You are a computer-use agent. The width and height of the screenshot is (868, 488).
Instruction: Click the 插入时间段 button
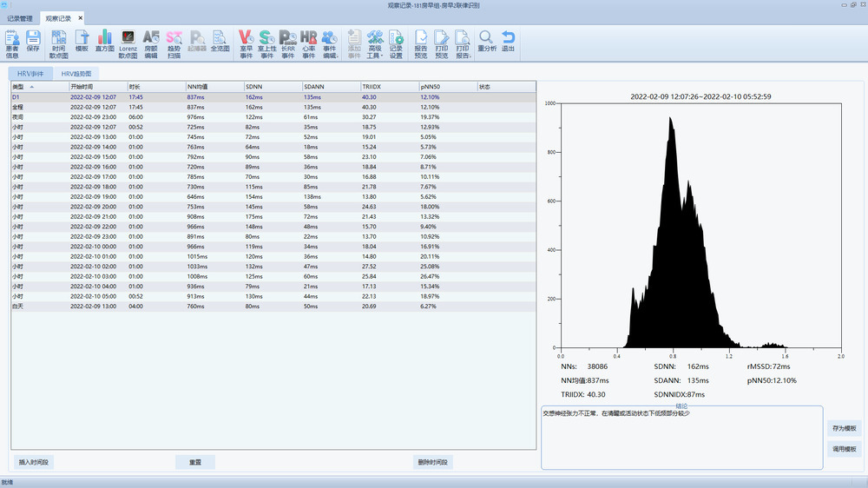coord(35,462)
